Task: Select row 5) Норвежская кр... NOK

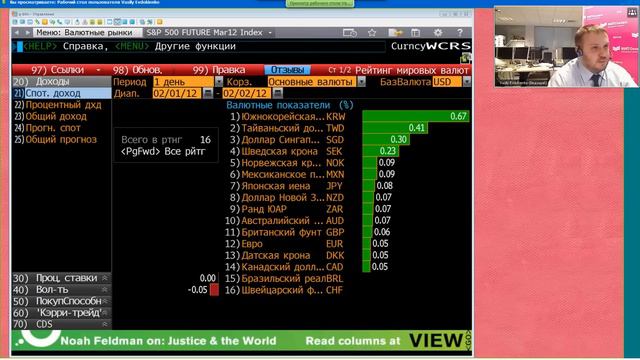Action: click(287, 163)
